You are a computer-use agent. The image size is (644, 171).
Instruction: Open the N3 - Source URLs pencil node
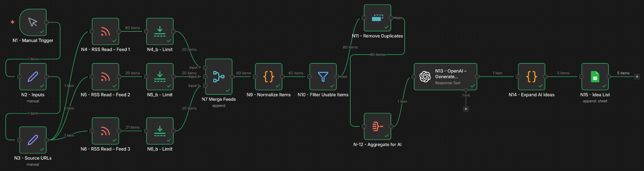tap(33, 140)
